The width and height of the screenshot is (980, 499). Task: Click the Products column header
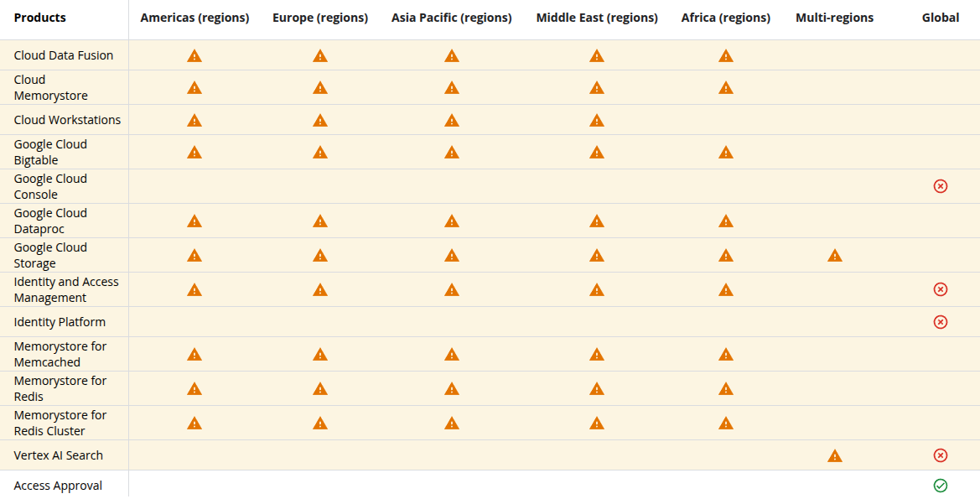pos(40,18)
